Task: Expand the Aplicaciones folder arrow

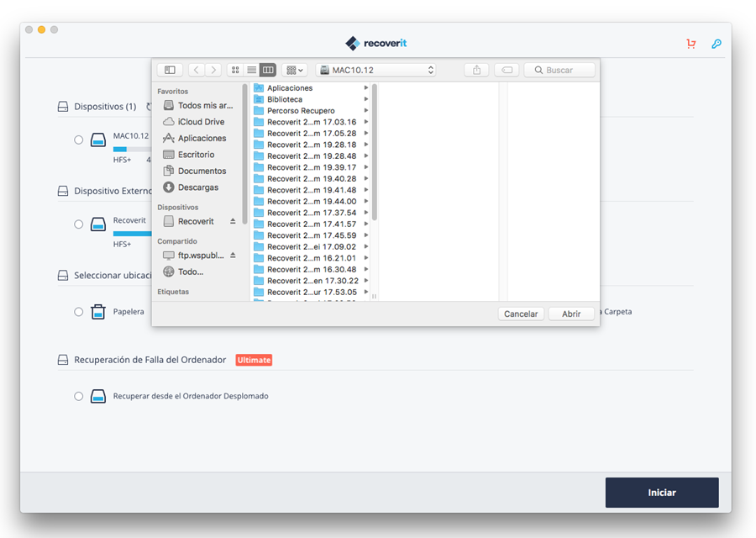Action: point(366,87)
